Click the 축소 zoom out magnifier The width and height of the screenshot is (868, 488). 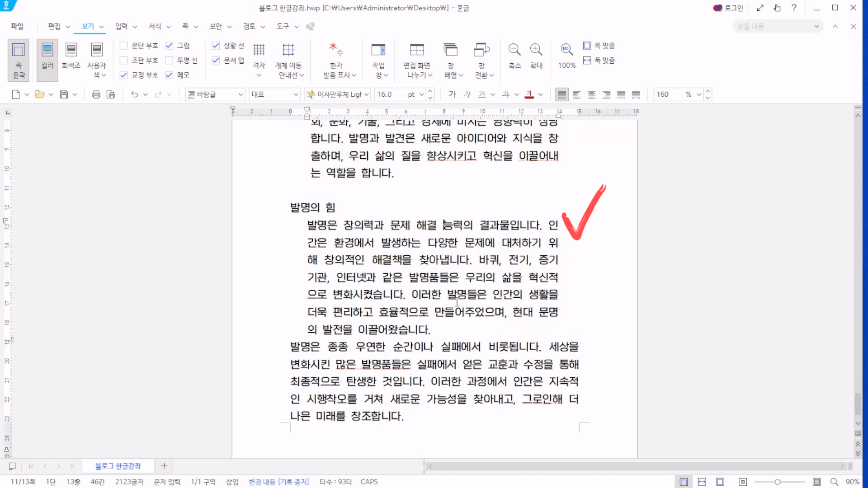(514, 50)
